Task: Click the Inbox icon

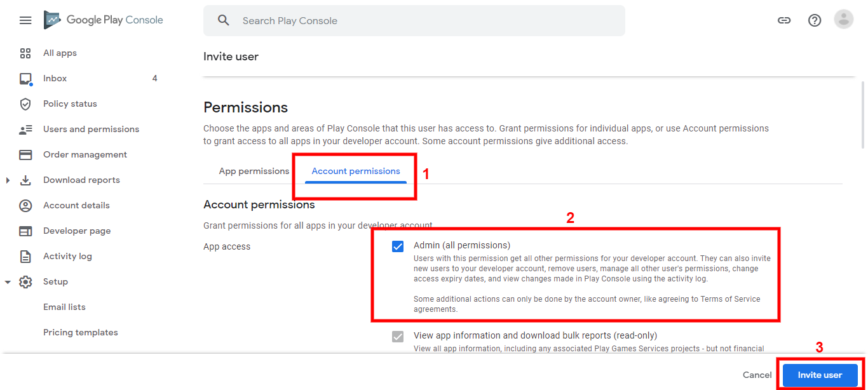Action: (x=25, y=79)
